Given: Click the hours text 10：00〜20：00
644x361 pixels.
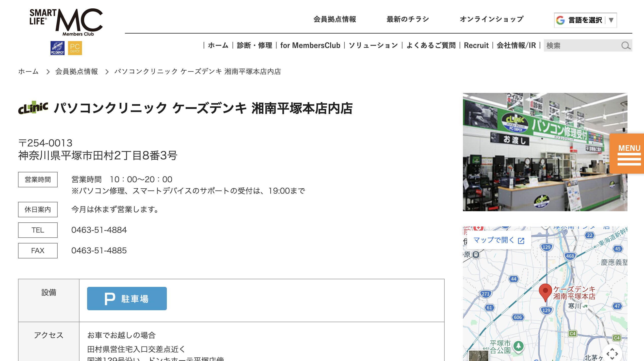Looking at the screenshot, I should 141,179.
